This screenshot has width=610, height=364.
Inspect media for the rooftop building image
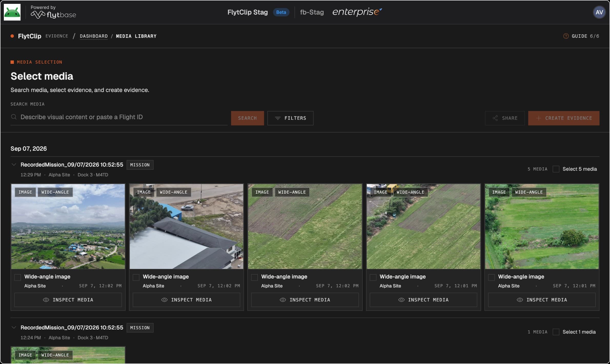tap(186, 300)
